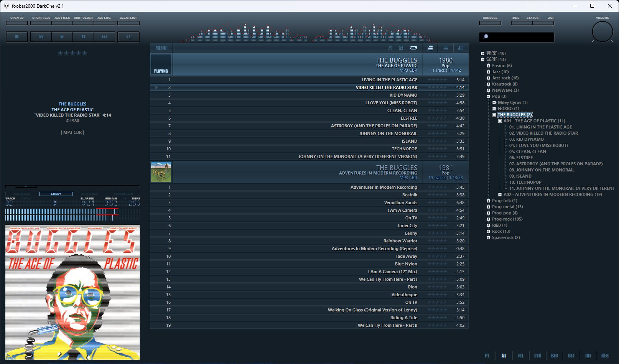Click the play indicator arrow beside playlist track 2
The height and width of the screenshot is (364, 619).
pos(156,87)
